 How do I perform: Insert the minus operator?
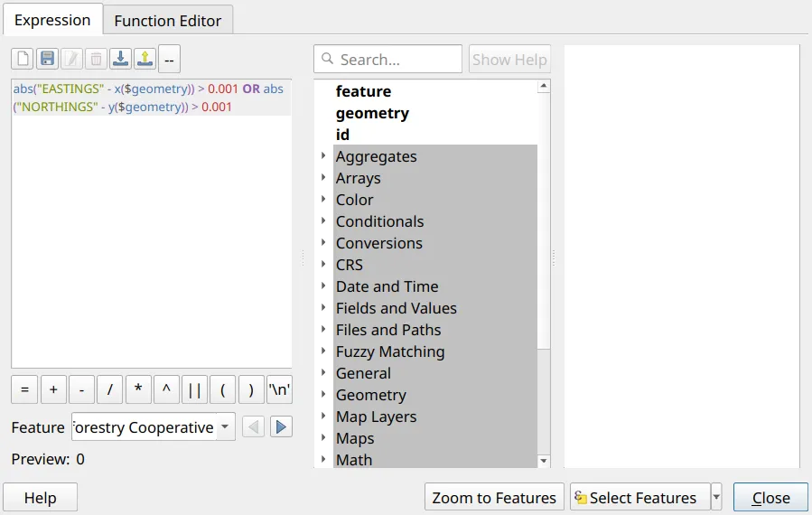click(82, 389)
